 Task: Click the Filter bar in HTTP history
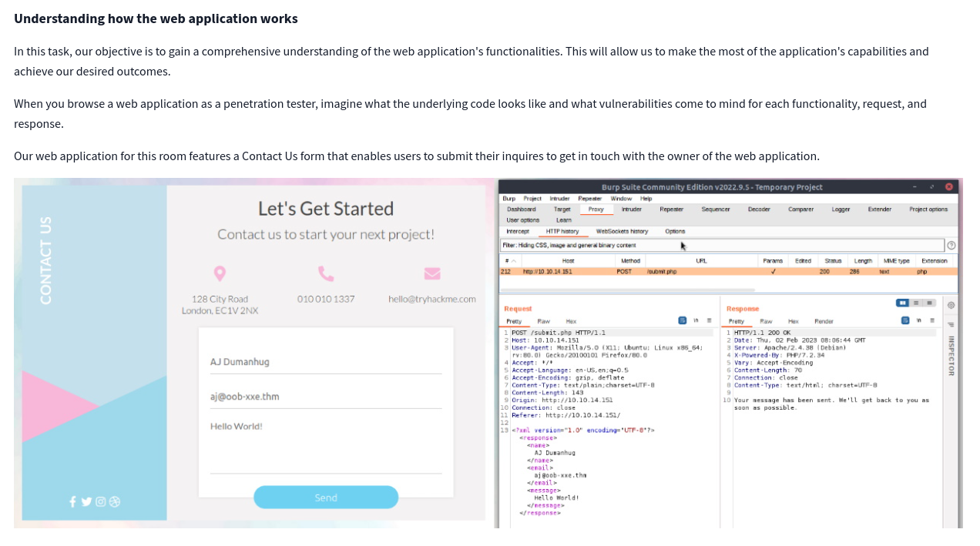(x=722, y=246)
